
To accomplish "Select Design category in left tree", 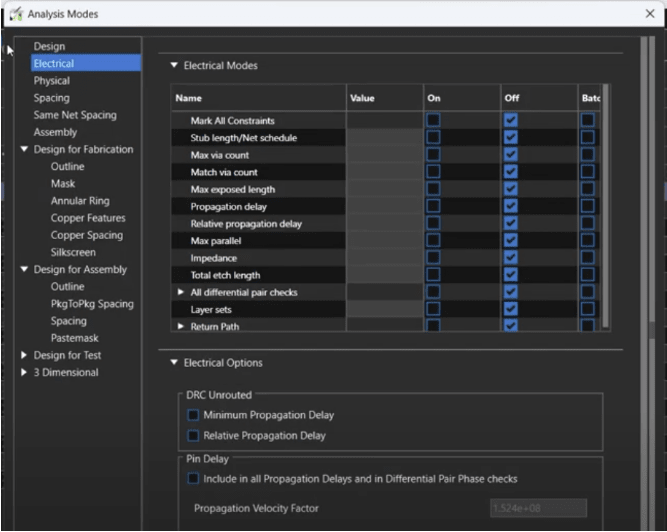I will (x=49, y=46).
